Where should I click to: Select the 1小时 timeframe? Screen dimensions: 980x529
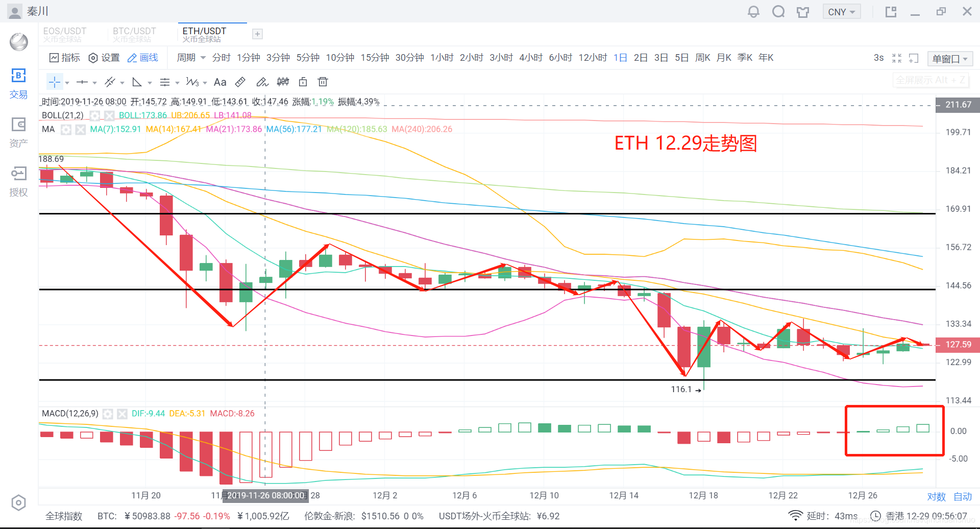(442, 58)
